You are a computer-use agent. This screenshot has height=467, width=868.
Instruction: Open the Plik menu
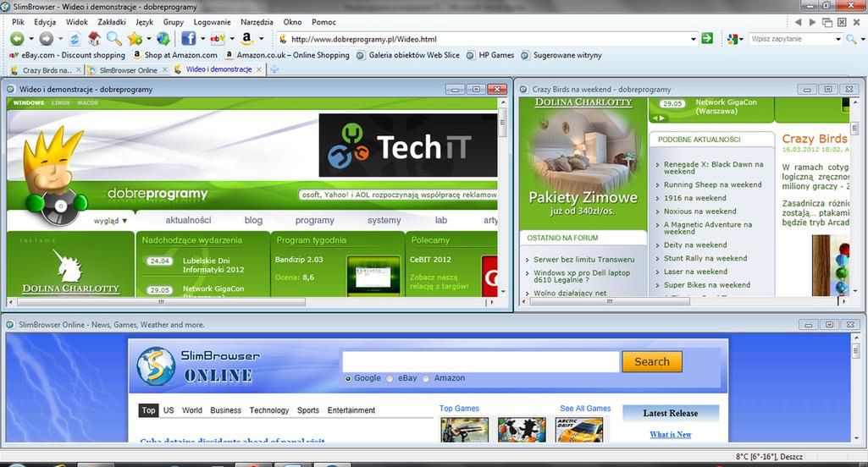[x=19, y=22]
